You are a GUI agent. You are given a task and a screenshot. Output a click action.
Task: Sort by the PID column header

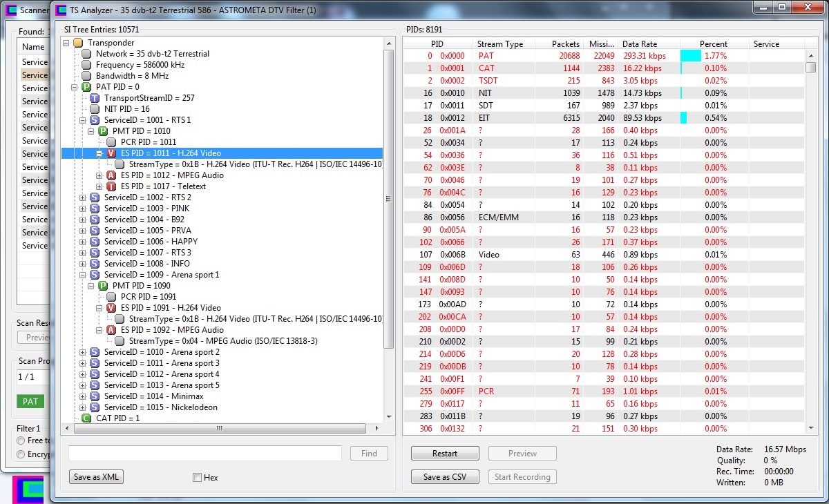point(438,43)
